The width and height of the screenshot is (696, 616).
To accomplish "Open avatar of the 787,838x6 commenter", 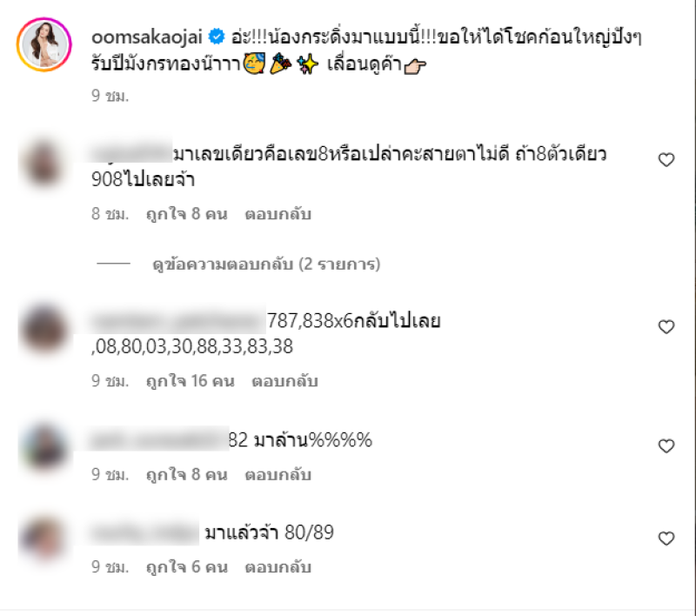I will (x=43, y=331).
